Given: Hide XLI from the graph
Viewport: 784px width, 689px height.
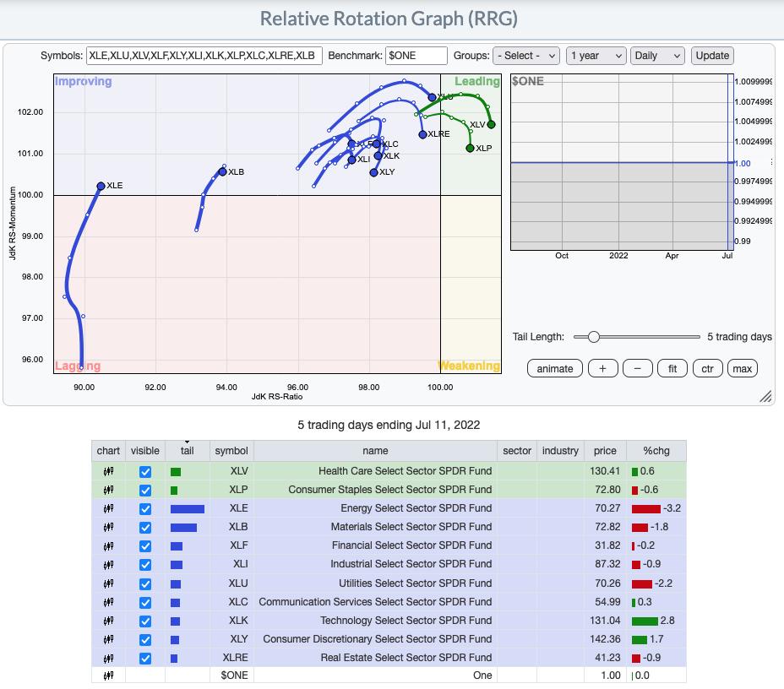Looking at the screenshot, I should coord(145,565).
